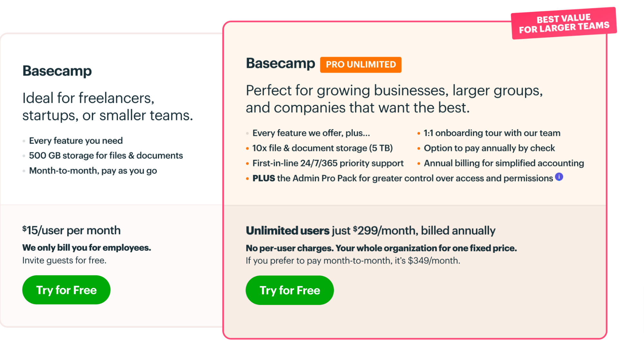Click the Unlimited users $299/month price line
Viewport: 644px width, 343px height.
370,231
